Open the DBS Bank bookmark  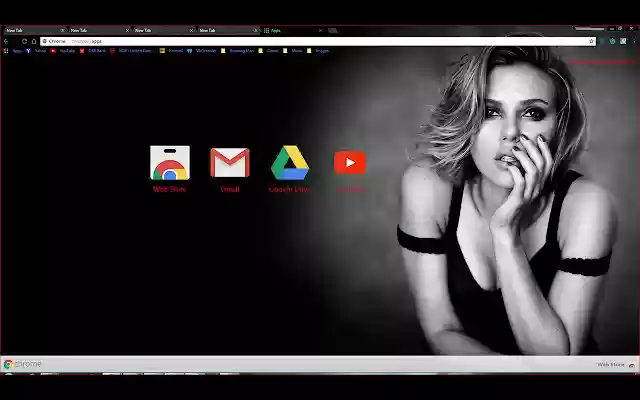[x=93, y=51]
